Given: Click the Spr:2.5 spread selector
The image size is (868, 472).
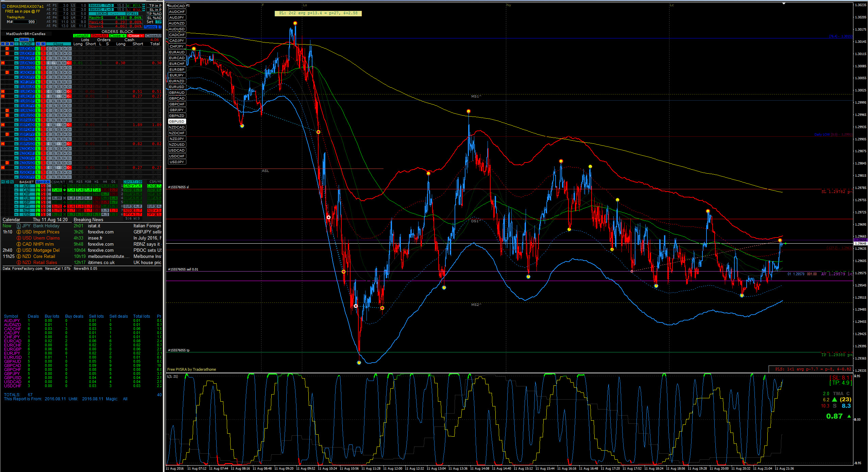Looking at the screenshot, I should coord(43,182).
